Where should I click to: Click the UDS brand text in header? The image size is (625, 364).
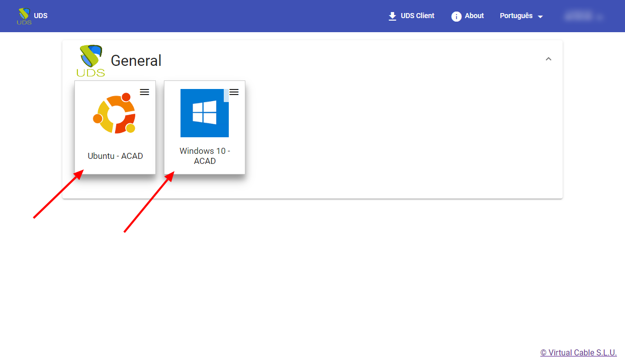[41, 16]
